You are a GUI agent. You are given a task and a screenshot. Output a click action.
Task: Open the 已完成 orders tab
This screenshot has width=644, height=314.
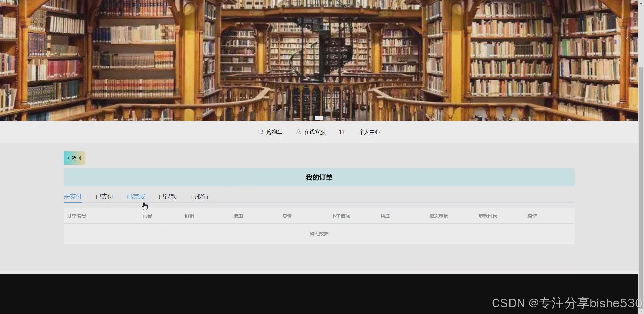click(x=136, y=197)
